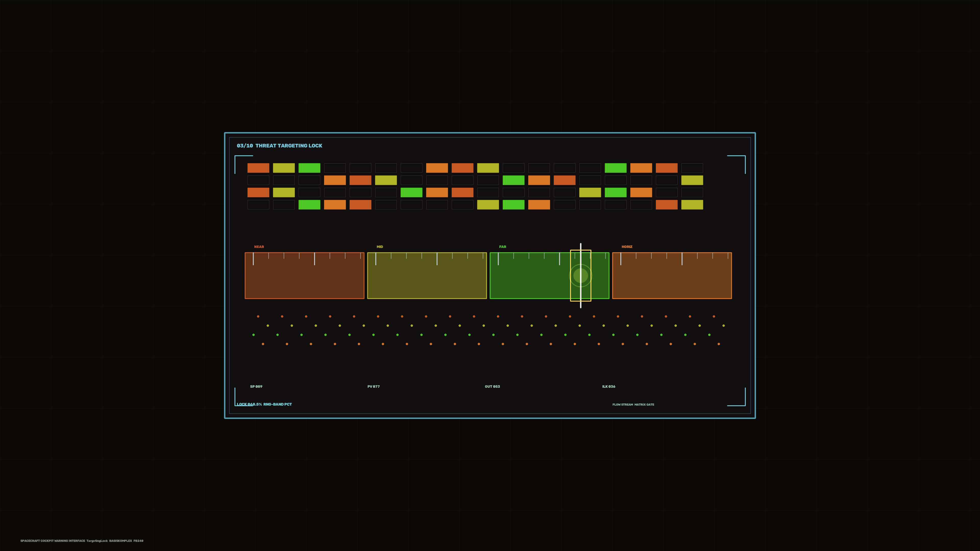980x551 pixels.
Task: Click the OUT 053 readout
Action: (492, 386)
